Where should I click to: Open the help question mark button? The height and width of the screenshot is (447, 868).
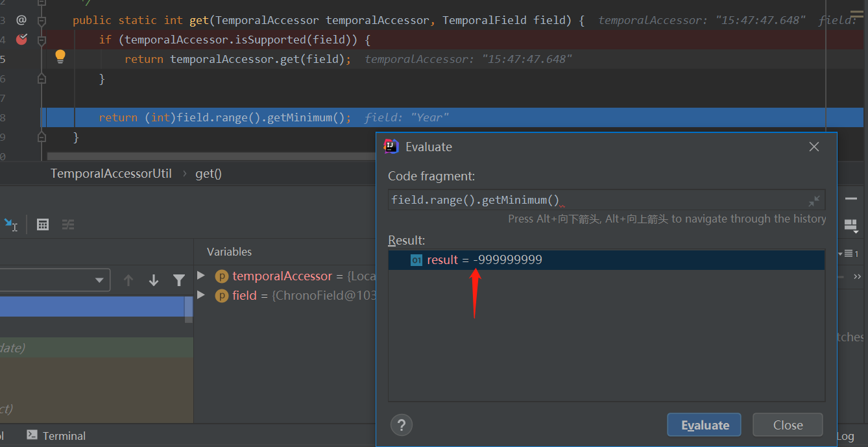coord(402,426)
